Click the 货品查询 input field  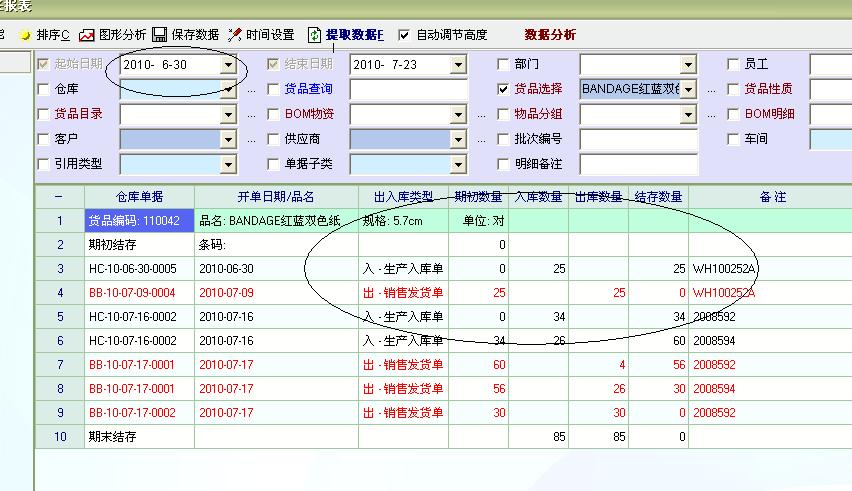coord(408,89)
